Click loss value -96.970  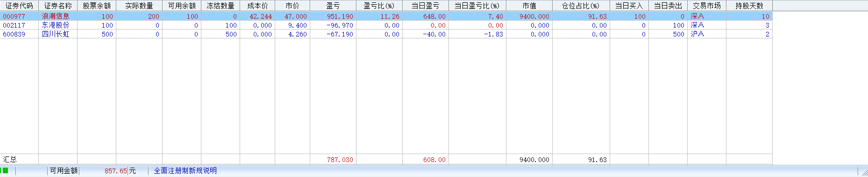click(340, 25)
